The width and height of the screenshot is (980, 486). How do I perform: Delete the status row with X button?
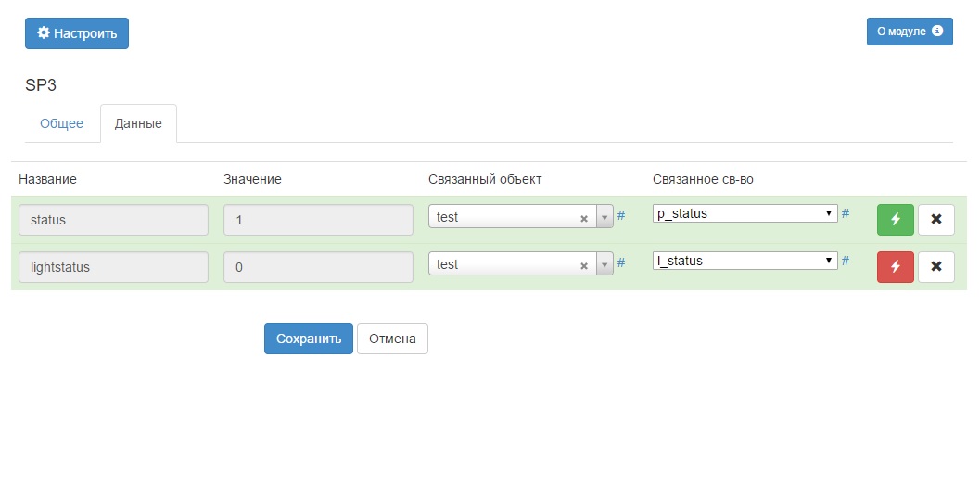pyautogui.click(x=935, y=220)
